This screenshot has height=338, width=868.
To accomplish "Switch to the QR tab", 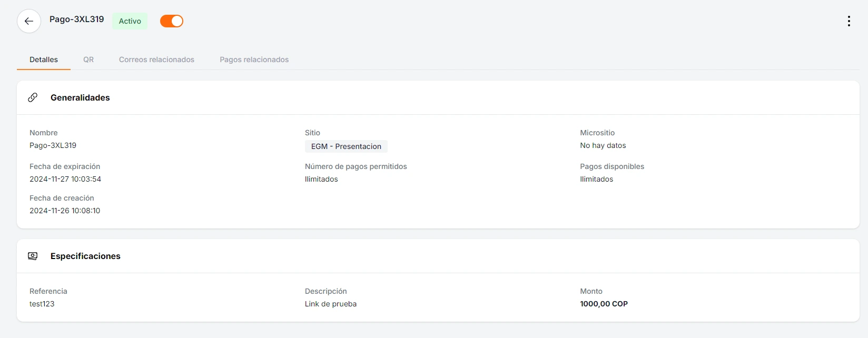I will tap(88, 59).
